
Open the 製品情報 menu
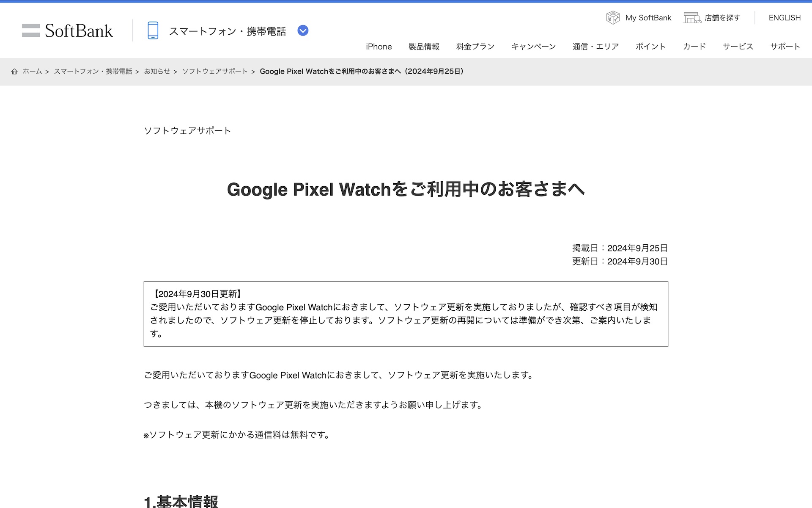click(424, 47)
